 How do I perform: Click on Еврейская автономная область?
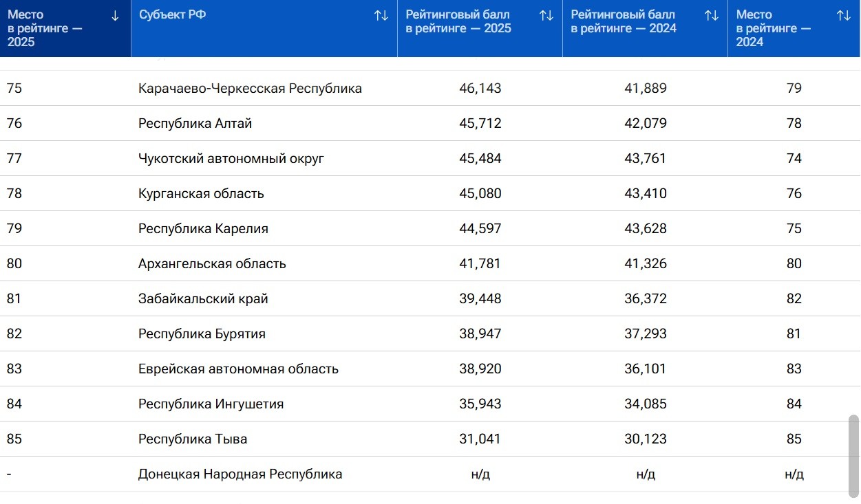tap(238, 369)
